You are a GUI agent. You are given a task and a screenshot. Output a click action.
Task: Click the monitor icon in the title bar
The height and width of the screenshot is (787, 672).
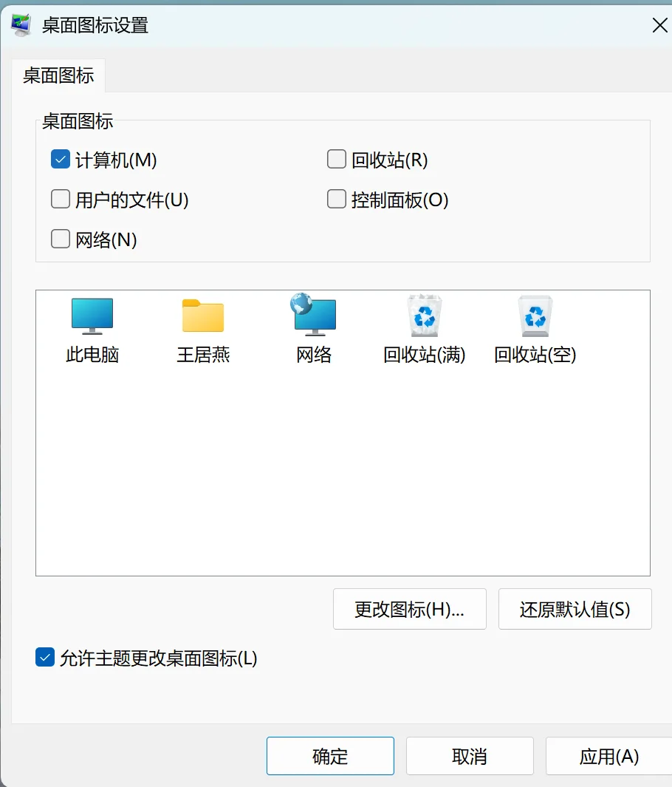21,24
